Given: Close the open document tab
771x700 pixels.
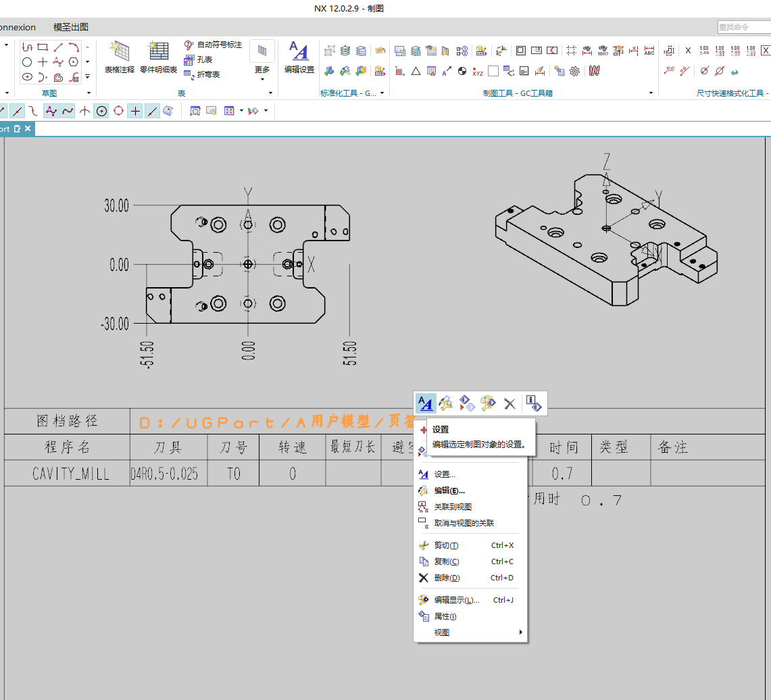Looking at the screenshot, I should point(28,129).
